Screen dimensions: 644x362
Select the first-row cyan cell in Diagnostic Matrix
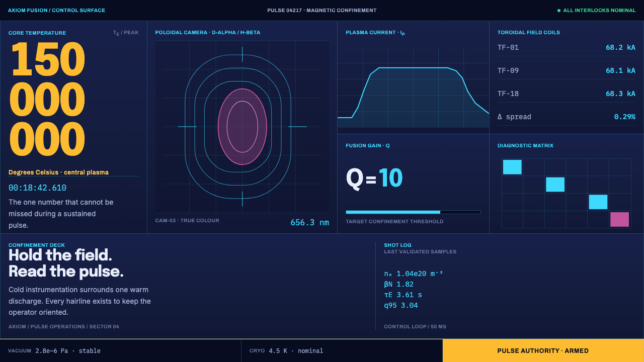pyautogui.click(x=512, y=167)
